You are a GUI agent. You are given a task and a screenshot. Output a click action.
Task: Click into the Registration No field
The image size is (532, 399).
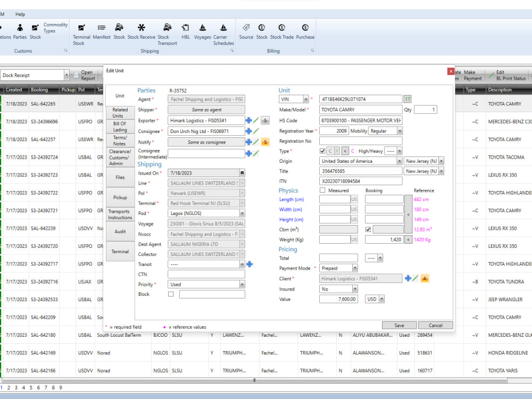pos(361,141)
